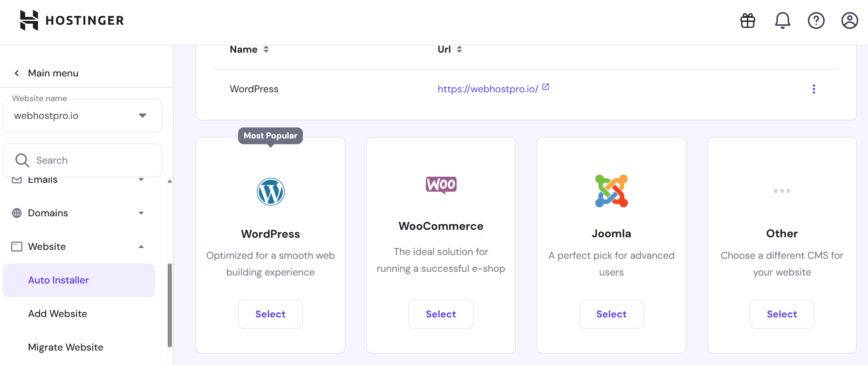Click 'Optimized for a smooth web building experience' text
Image resolution: width=868 pixels, height=365 pixels.
pos(270,264)
